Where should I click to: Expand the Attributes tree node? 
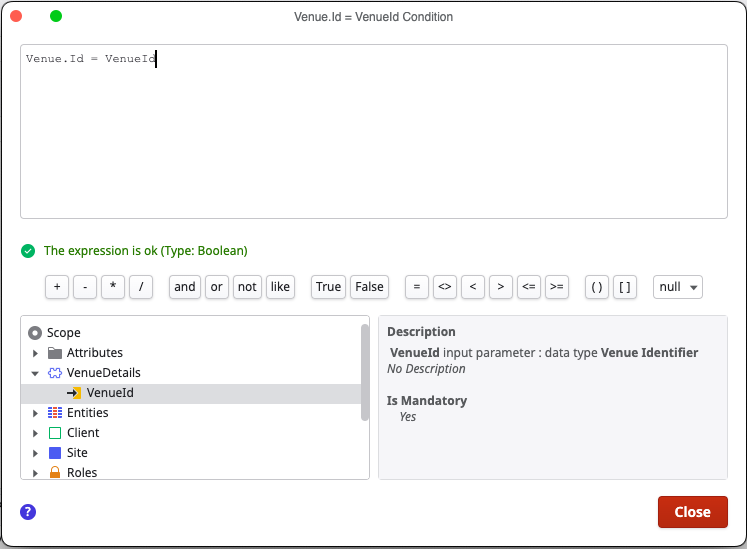[35, 353]
